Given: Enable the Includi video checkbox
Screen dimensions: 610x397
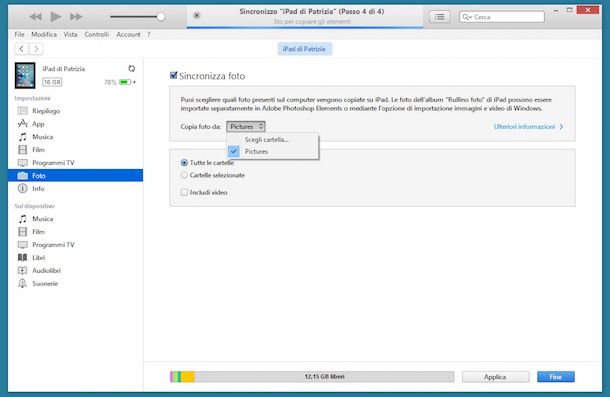Looking at the screenshot, I should [184, 192].
